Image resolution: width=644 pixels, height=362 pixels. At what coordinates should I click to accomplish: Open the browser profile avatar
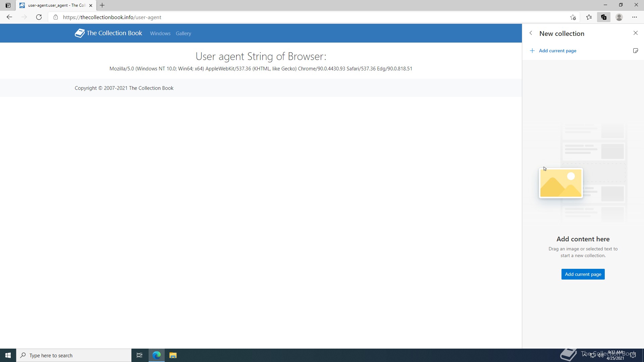[x=619, y=17]
